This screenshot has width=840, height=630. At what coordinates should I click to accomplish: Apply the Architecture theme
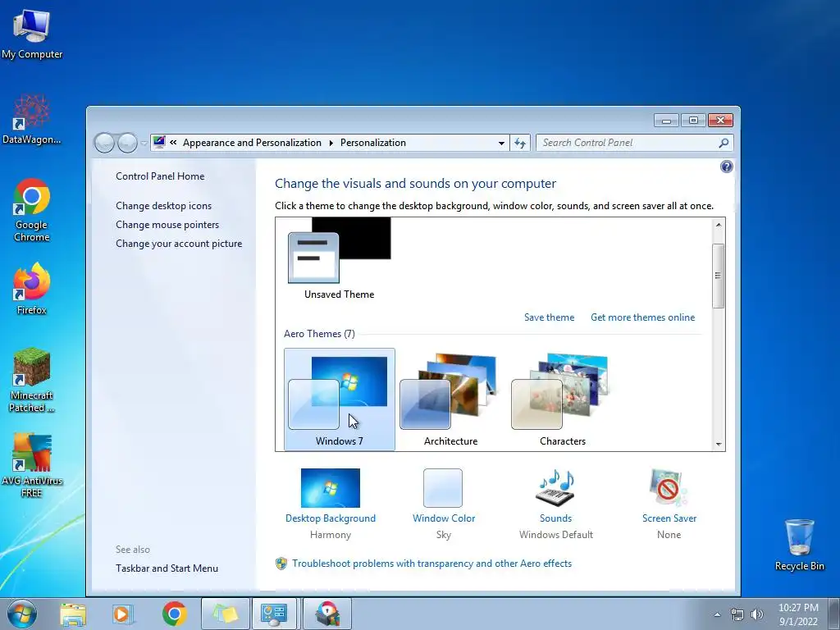(450, 399)
